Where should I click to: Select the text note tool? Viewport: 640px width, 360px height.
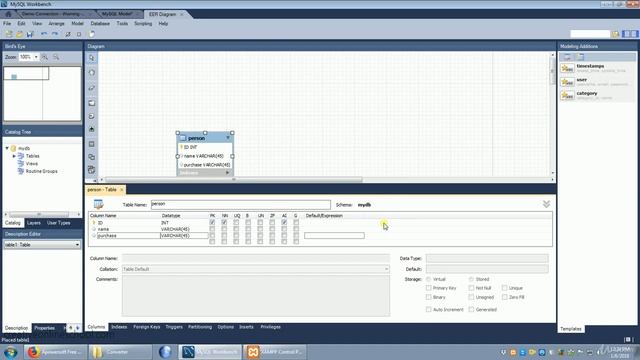coord(91,116)
